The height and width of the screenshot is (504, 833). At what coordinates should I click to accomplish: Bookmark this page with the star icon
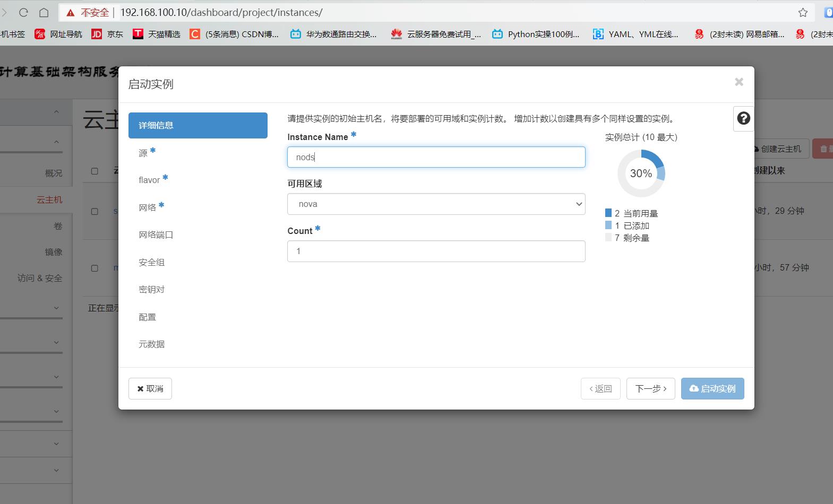tap(803, 12)
